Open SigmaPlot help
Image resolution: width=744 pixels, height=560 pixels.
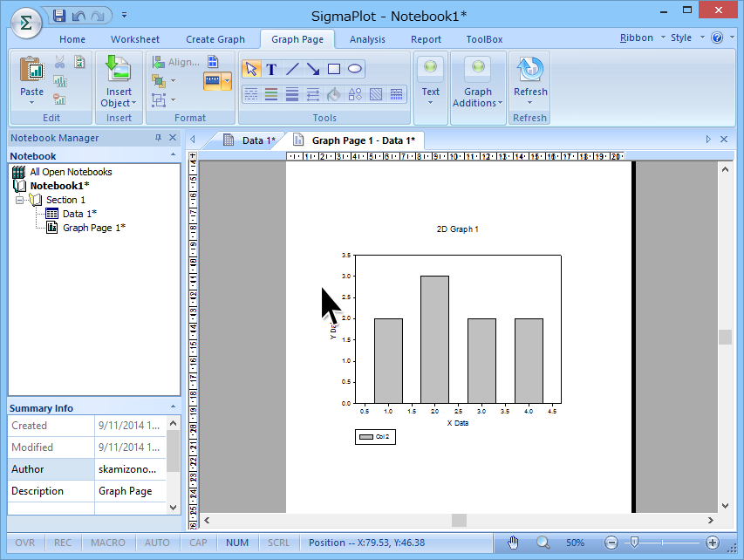click(x=717, y=38)
